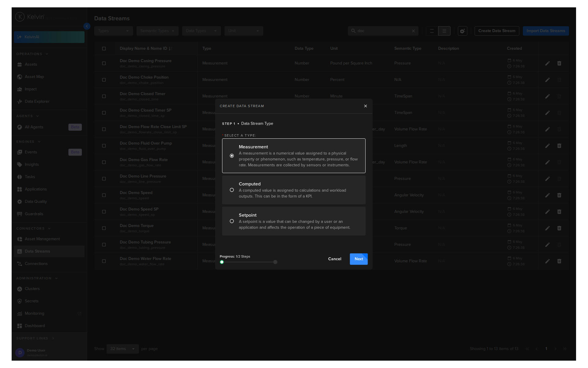
Task: Open the Unit filter dropdown
Action: [x=244, y=31]
